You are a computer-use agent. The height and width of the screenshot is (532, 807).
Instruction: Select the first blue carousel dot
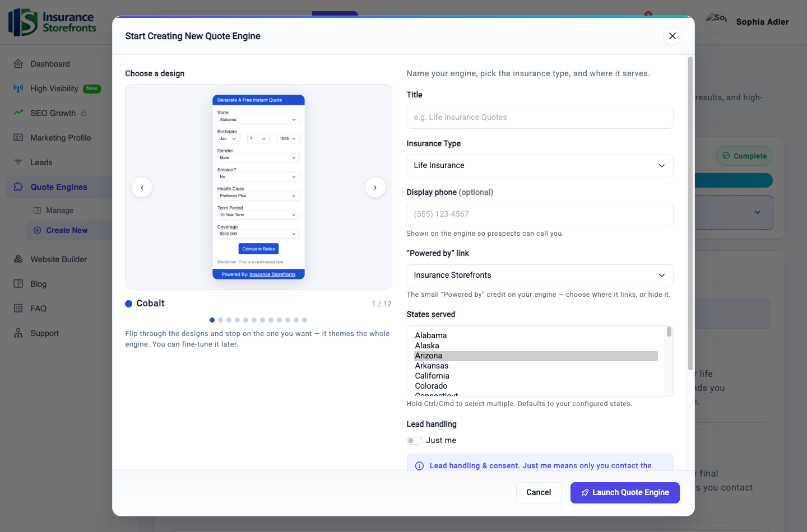point(212,320)
